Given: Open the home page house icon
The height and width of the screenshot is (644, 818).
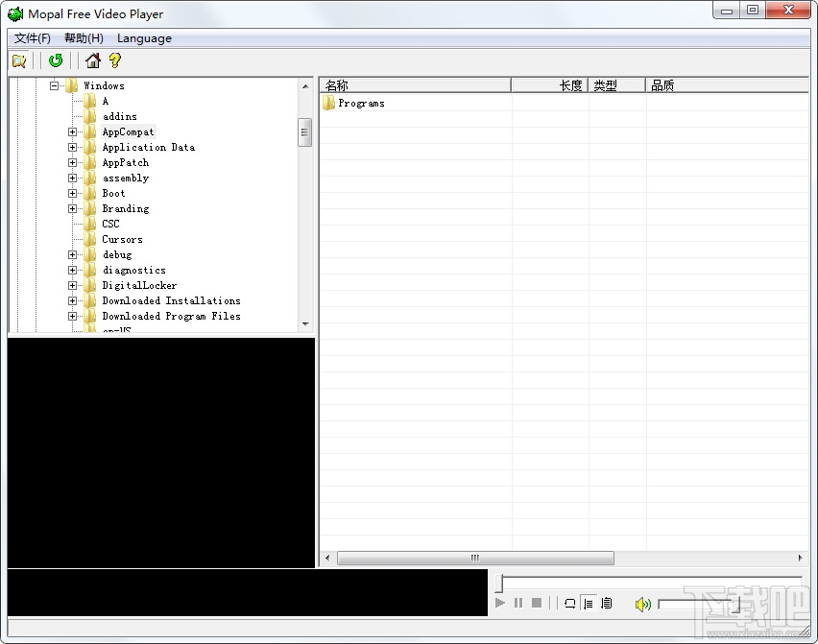Looking at the screenshot, I should pyautogui.click(x=93, y=60).
